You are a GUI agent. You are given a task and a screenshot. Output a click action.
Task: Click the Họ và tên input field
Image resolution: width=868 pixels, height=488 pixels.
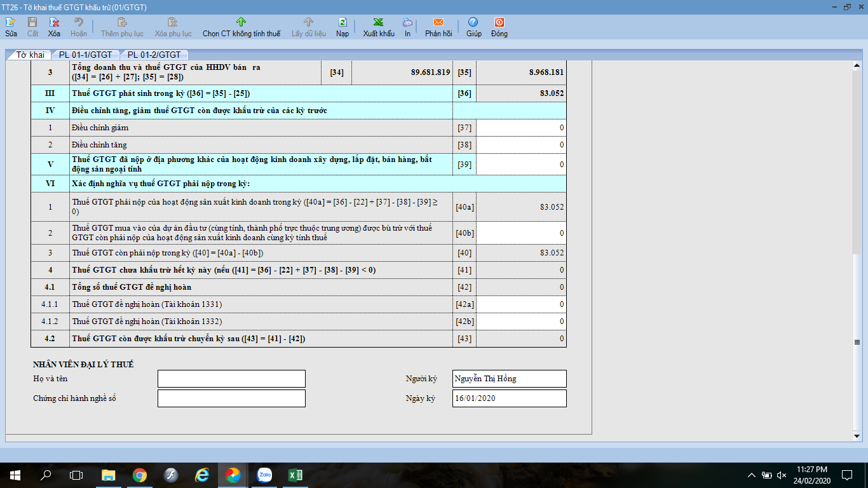[x=231, y=379]
